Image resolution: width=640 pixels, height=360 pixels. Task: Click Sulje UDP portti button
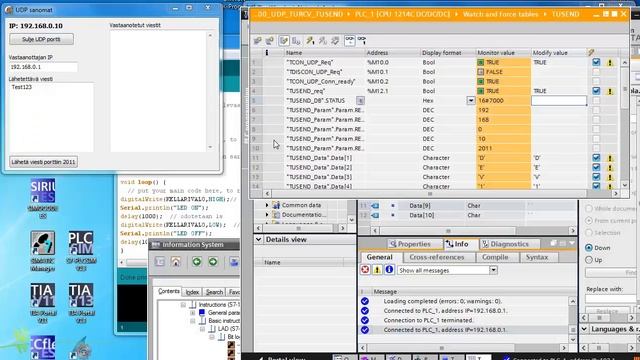click(x=41, y=40)
